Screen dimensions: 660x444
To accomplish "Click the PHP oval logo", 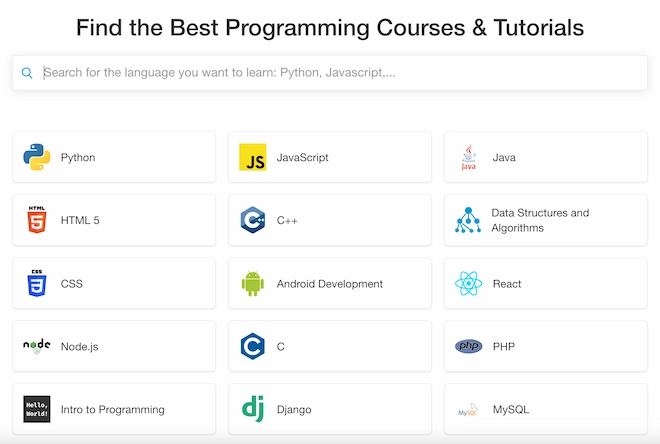I will [x=468, y=346].
